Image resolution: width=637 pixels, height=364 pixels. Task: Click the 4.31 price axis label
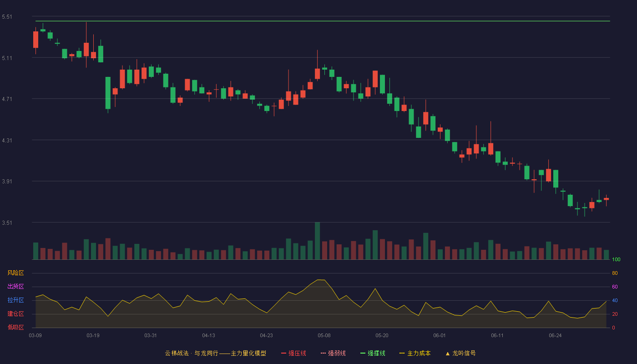click(x=7, y=141)
